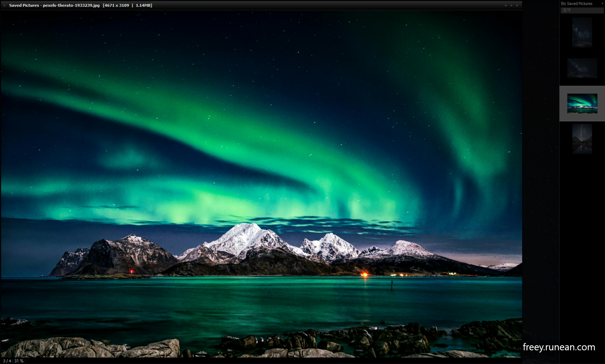Click the first dot button in title bar
This screenshot has width=605, height=364.
coord(506,5)
